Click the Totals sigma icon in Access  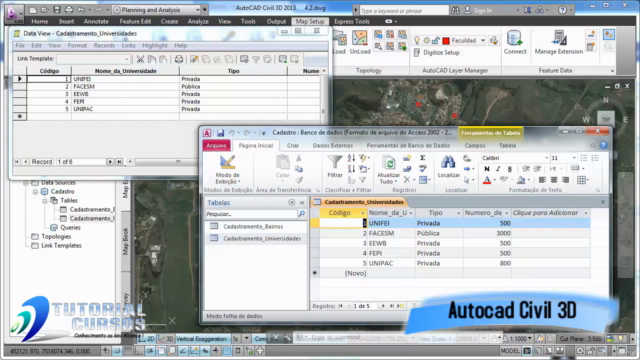point(423,158)
